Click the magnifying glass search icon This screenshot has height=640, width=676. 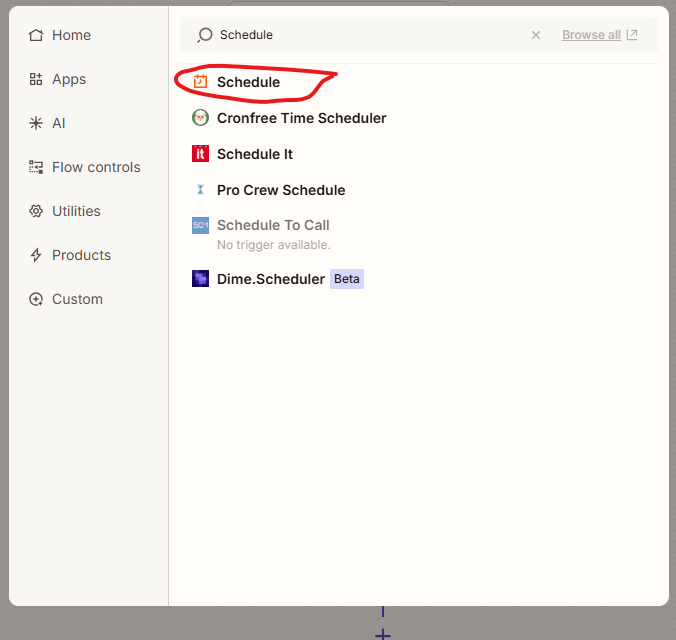tap(205, 35)
